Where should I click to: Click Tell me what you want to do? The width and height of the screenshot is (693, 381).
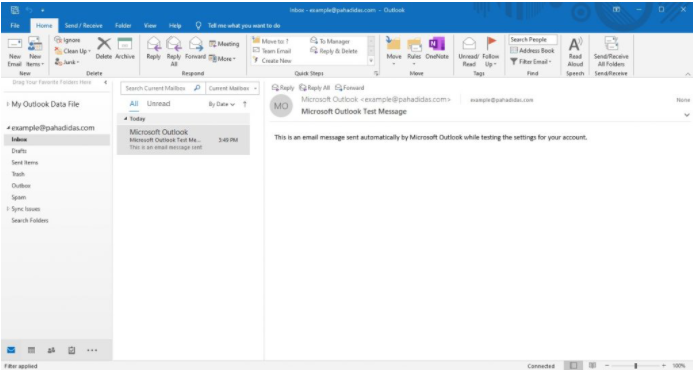(x=244, y=26)
